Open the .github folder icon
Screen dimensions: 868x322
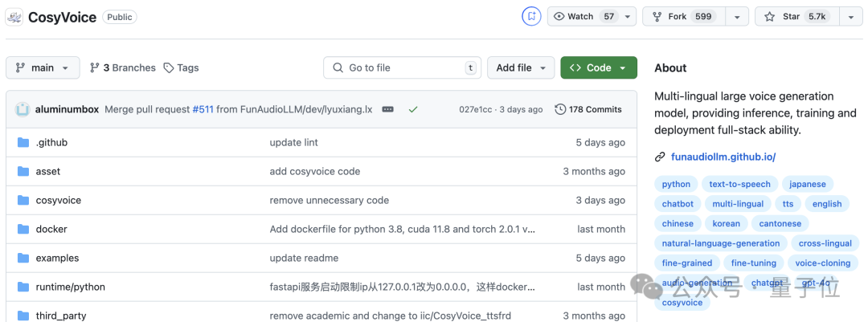(x=23, y=142)
